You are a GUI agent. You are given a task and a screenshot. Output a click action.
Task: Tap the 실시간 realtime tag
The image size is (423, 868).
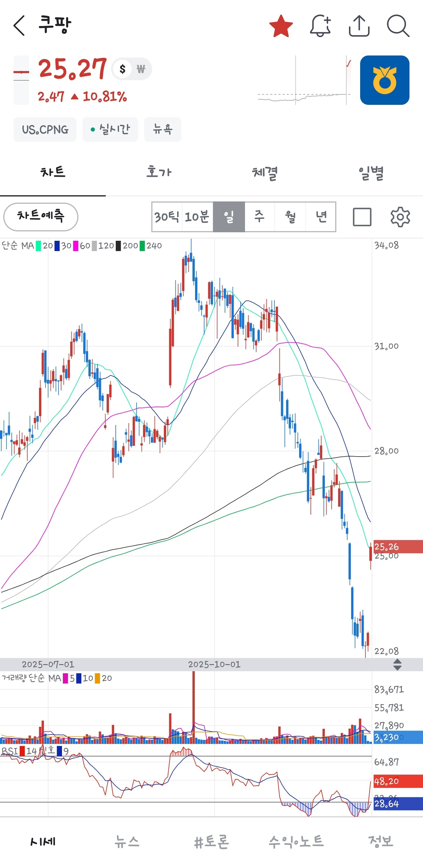(x=110, y=129)
